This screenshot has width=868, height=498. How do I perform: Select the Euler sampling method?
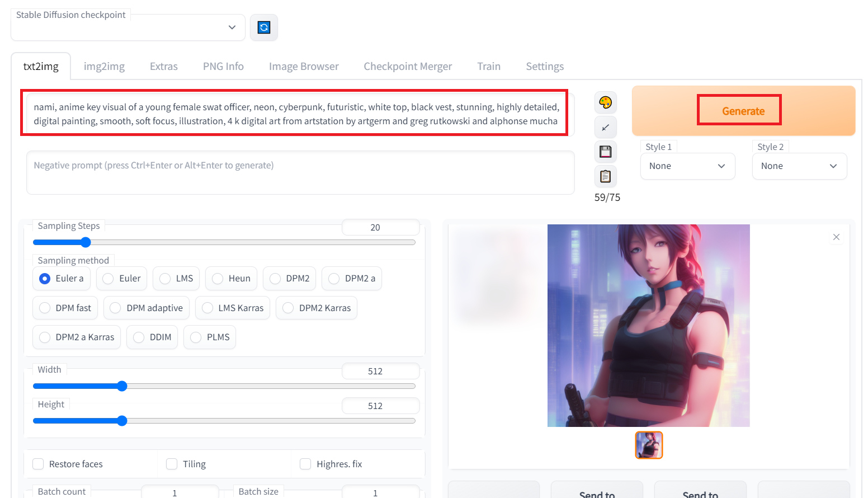(122, 278)
